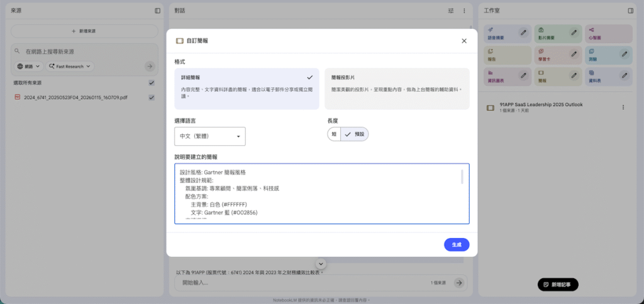Click the pencil icon on 影片摘要

coord(574,33)
